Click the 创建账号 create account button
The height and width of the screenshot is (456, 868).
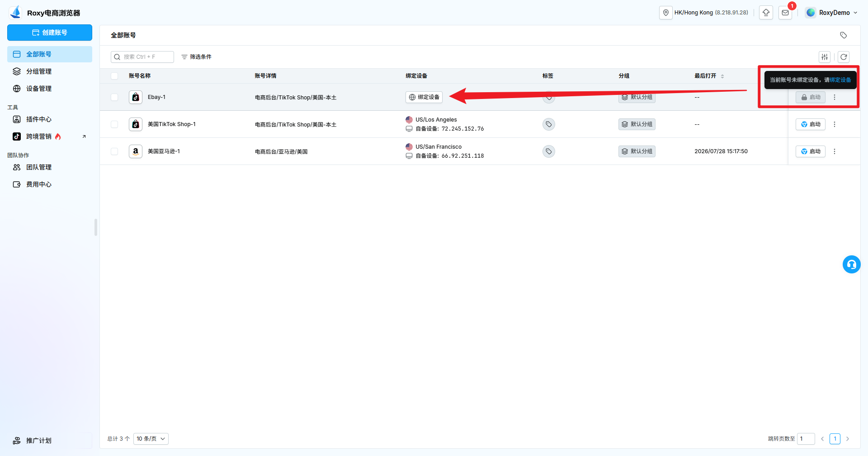[50, 33]
